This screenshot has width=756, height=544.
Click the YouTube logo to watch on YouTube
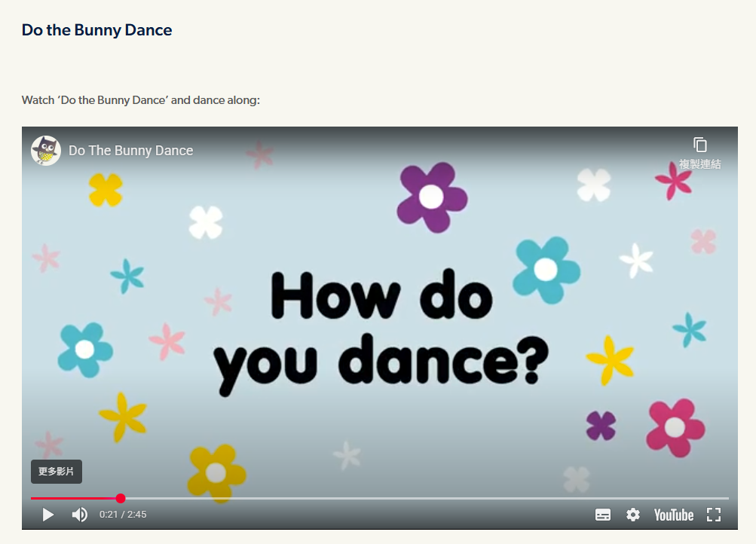[673, 515]
